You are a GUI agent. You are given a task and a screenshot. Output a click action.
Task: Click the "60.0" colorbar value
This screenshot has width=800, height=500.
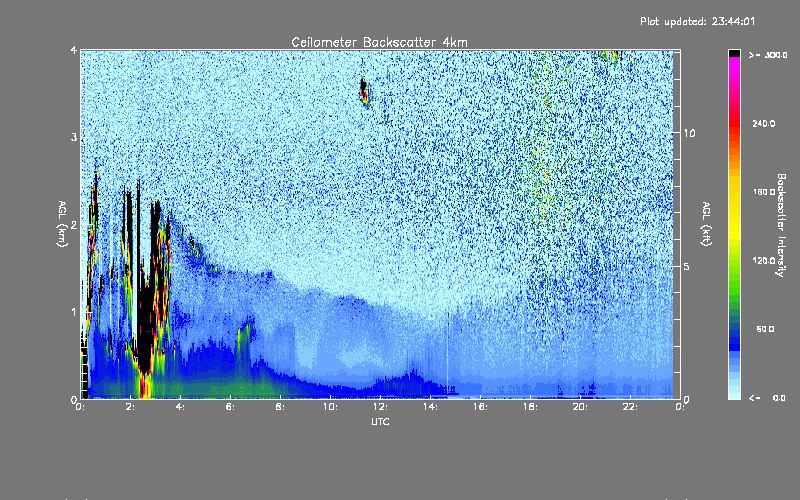tap(765, 330)
